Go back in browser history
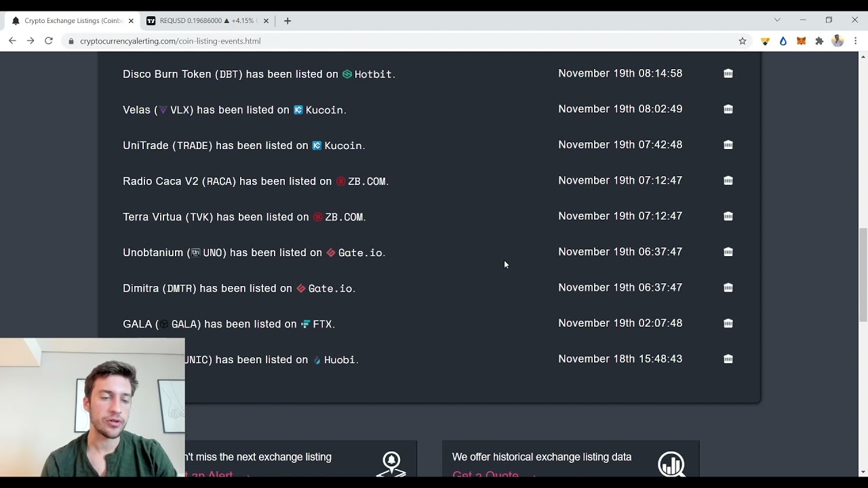The image size is (868, 488). pyautogui.click(x=12, y=41)
